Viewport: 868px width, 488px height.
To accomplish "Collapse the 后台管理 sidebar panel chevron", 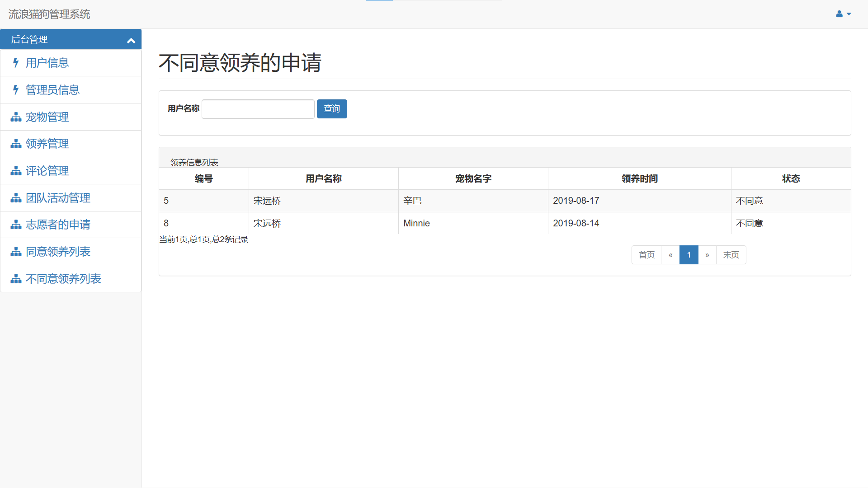I will 131,40.
